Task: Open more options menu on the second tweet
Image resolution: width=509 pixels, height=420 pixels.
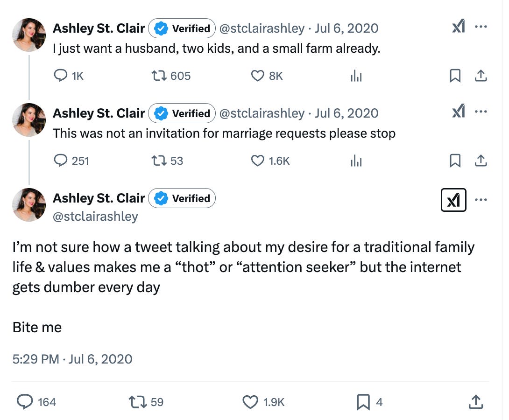Action: click(481, 112)
